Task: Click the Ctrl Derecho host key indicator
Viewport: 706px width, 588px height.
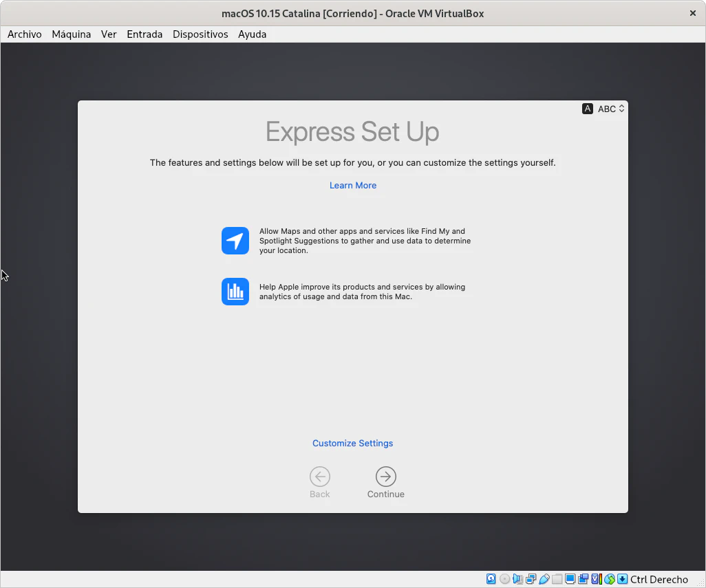Action: coord(659,579)
